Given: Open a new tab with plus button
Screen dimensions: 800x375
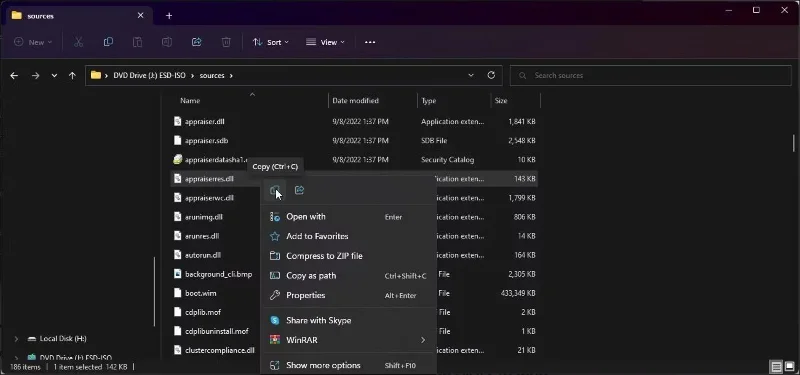Looking at the screenshot, I should 169,16.
